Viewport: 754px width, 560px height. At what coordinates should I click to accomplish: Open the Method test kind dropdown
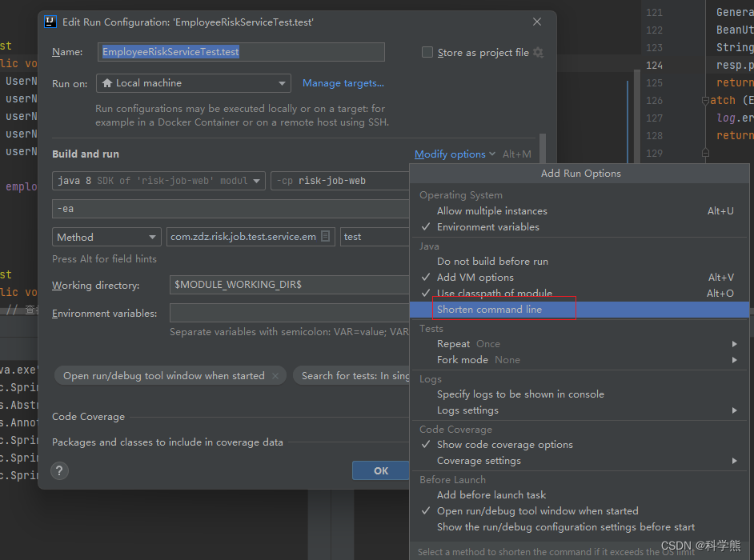tap(106, 237)
